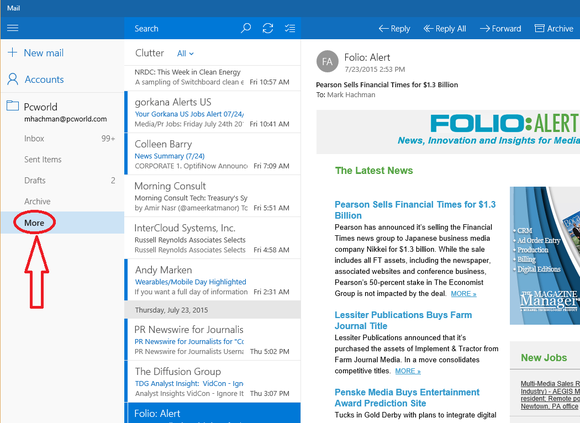Click the Accounts person icon
The width and height of the screenshot is (580, 423).
[x=13, y=79]
